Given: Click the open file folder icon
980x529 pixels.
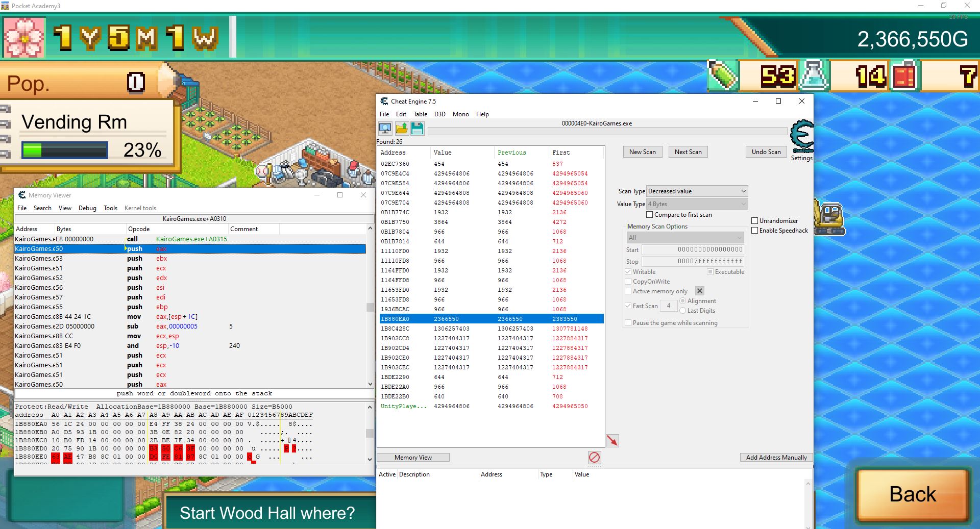Looking at the screenshot, I should (x=401, y=129).
